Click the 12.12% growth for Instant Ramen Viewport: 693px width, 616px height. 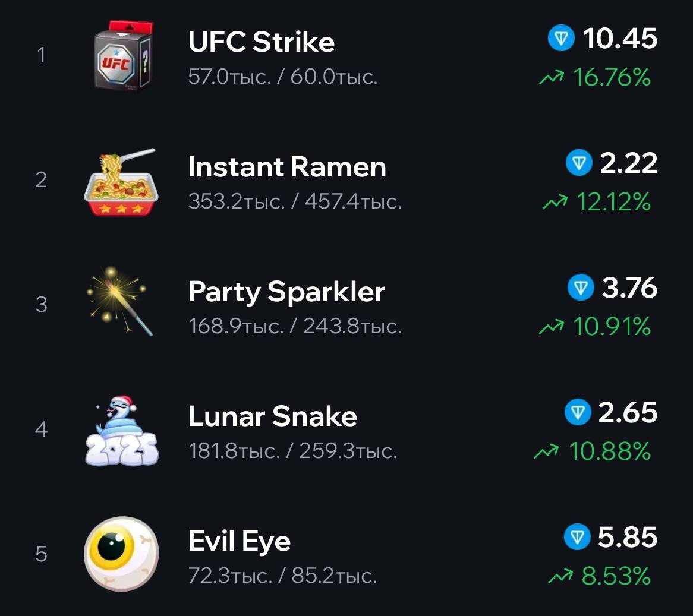coord(614,203)
